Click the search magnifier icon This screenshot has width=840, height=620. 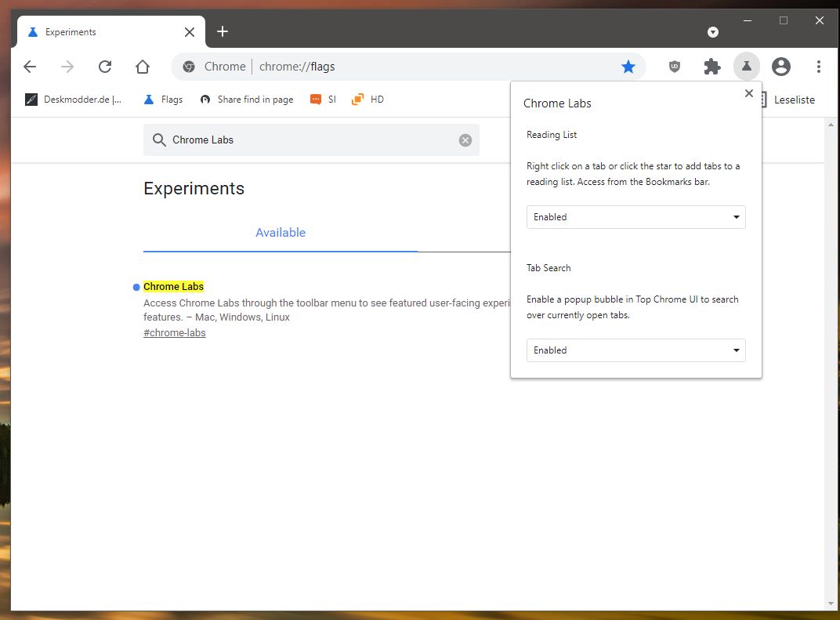point(159,140)
